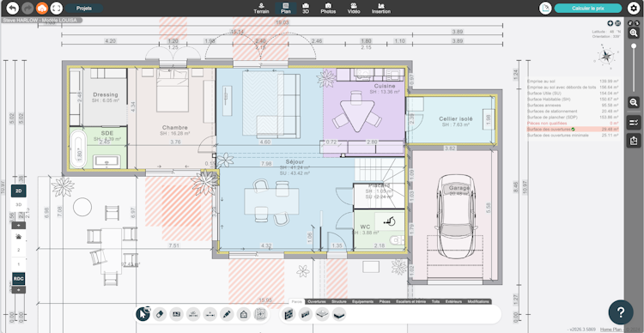Open the Projets dropdown
This screenshot has height=333, width=644.
(84, 9)
